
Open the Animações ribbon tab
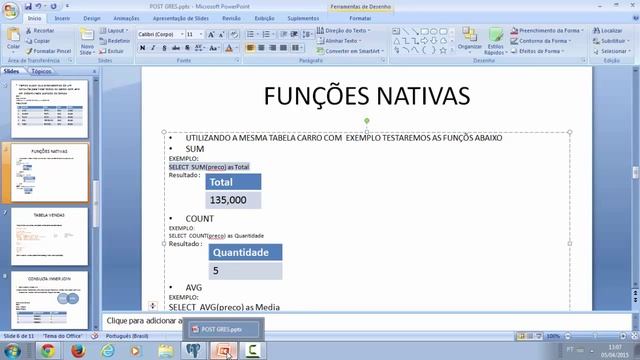pos(126,18)
